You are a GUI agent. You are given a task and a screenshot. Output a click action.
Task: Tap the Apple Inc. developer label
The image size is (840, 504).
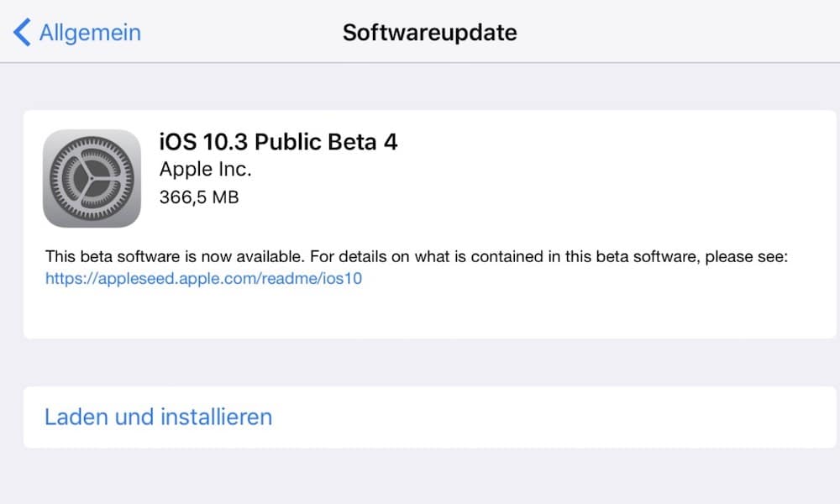(205, 169)
